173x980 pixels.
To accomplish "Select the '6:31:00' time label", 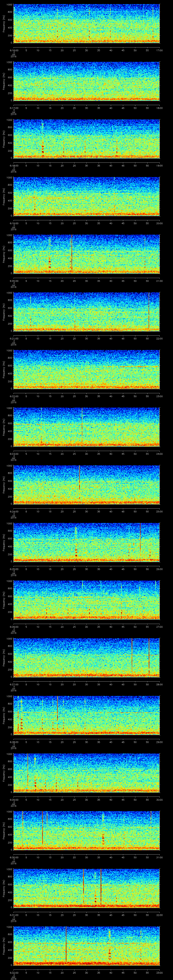I will [x=14, y=915].
